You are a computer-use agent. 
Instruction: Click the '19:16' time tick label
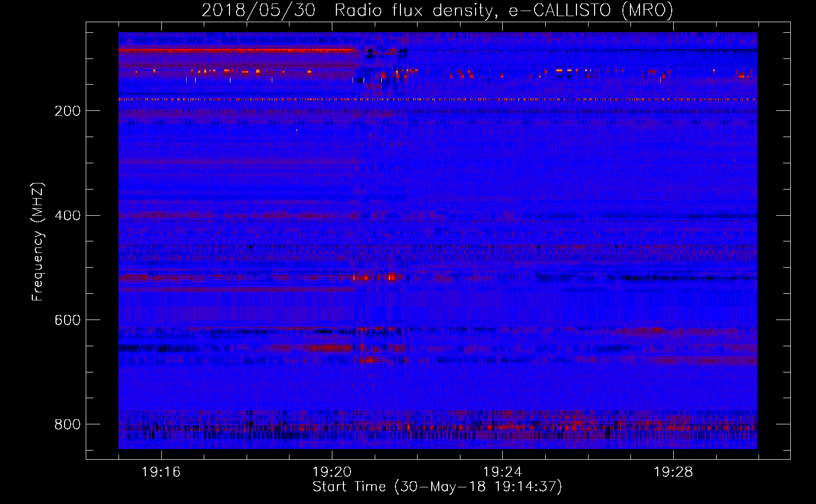(161, 472)
